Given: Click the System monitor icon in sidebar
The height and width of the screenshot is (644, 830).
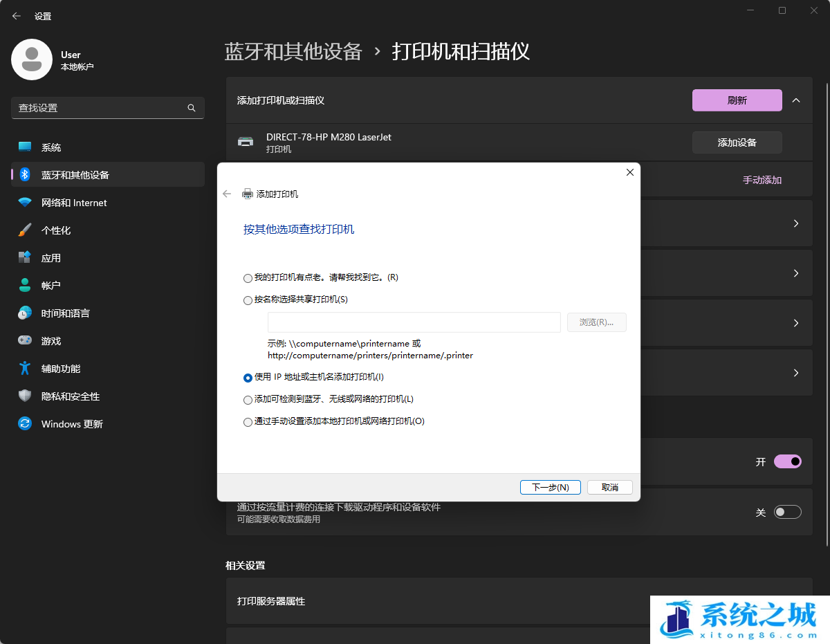Looking at the screenshot, I should tap(25, 147).
